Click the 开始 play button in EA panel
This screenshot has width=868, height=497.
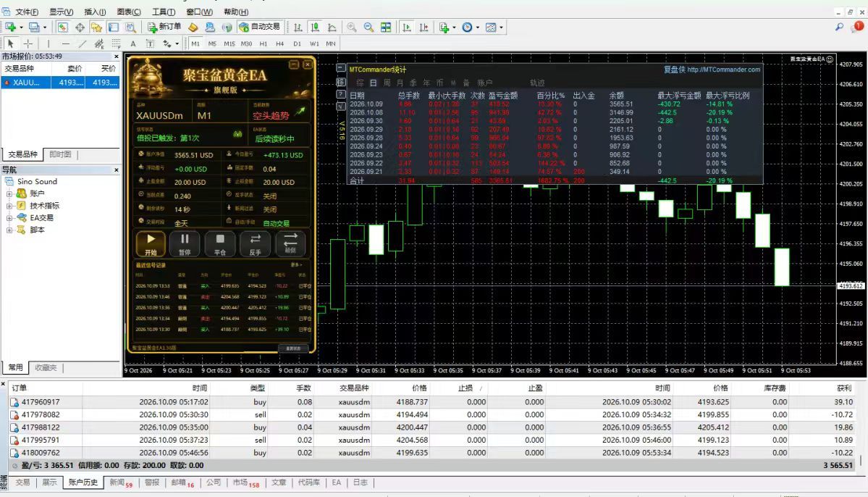(151, 243)
